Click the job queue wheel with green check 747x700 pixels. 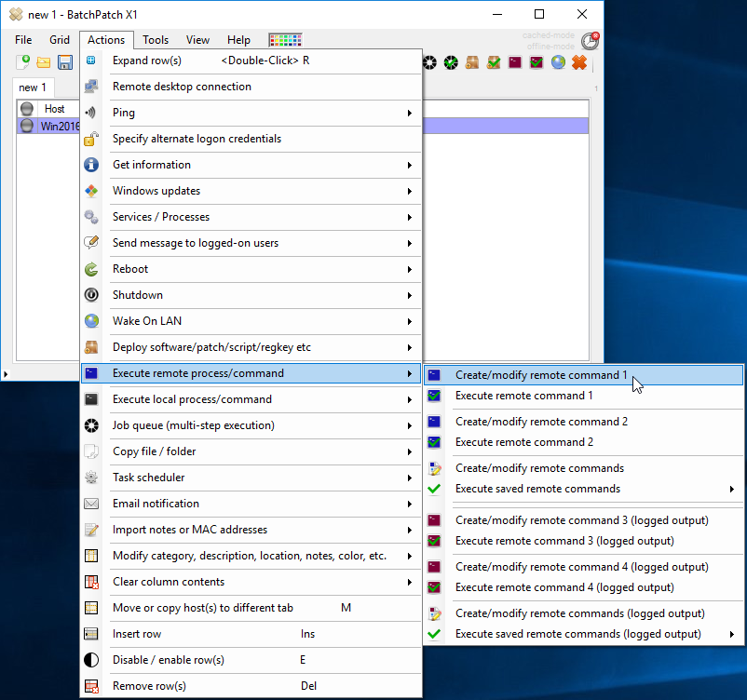click(451, 62)
